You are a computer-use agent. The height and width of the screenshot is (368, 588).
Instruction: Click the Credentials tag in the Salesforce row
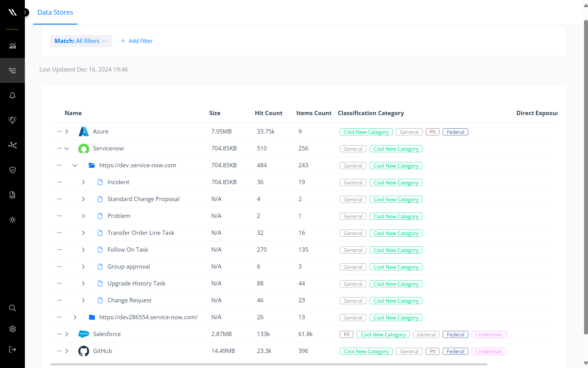click(x=489, y=335)
